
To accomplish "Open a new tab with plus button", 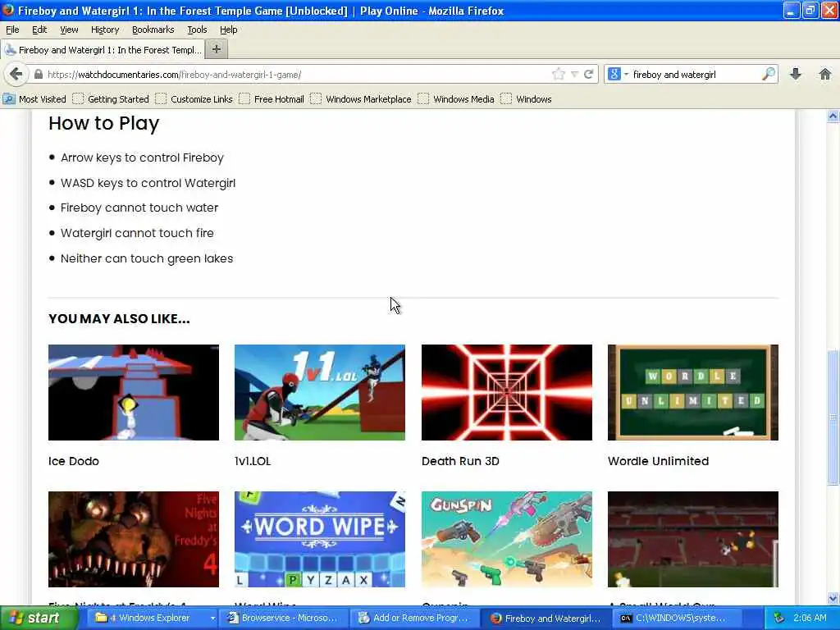I will 217,49.
